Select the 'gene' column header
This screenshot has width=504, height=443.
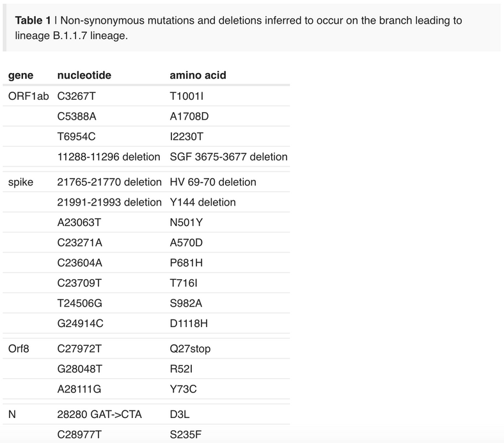21,76
